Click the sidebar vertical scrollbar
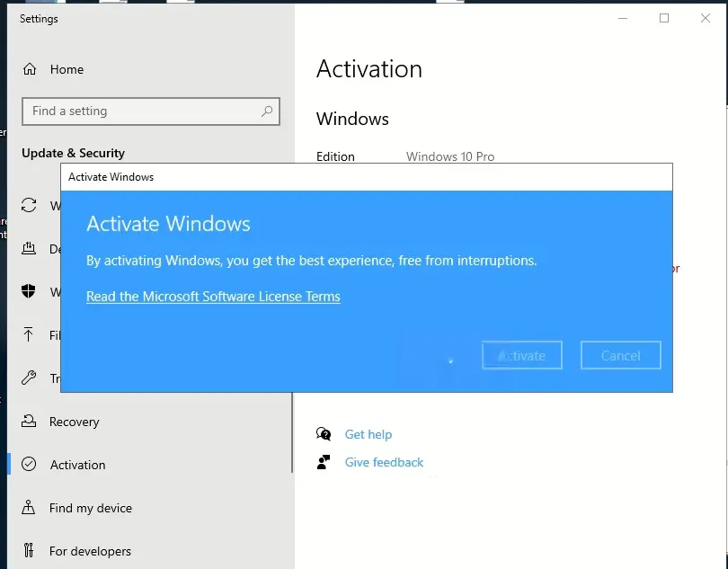This screenshot has width=728, height=569. 292,432
